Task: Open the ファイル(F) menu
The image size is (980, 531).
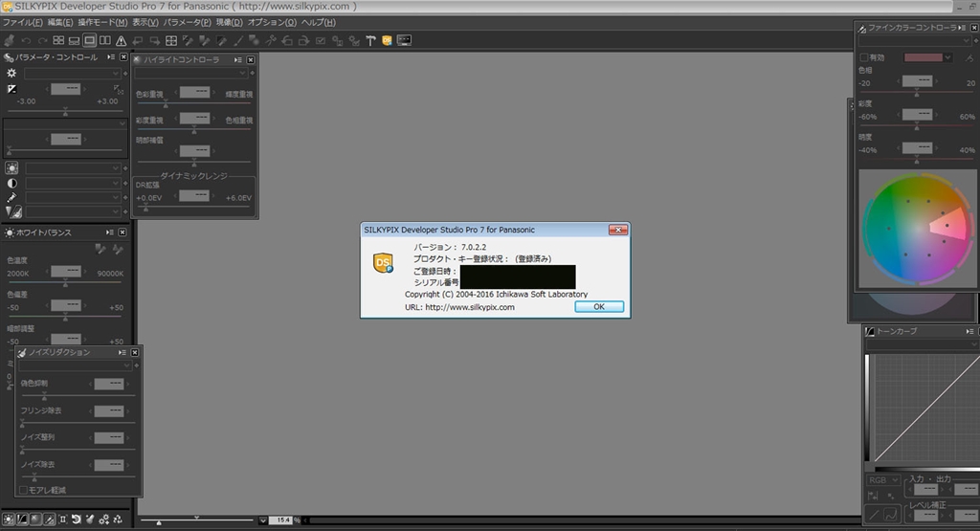Action: [23, 23]
